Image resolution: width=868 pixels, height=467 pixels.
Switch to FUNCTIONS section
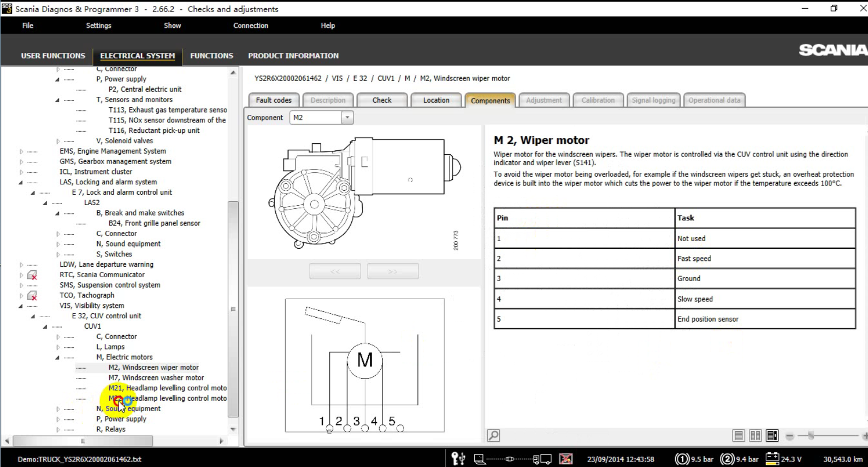(211, 56)
